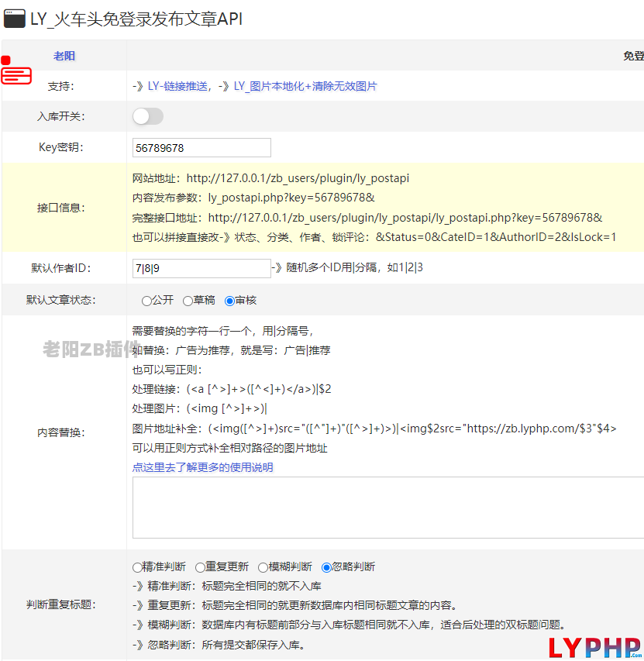Click the 处理链接 regex example line
Viewport: 644px width, 661px height.
point(232,389)
